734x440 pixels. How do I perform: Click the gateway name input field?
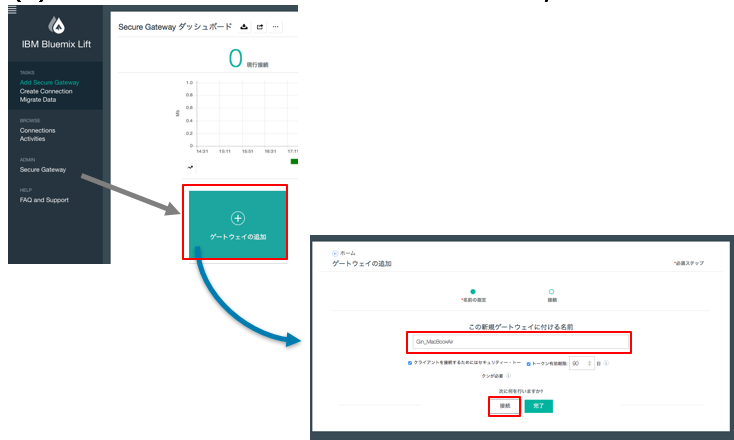click(521, 342)
